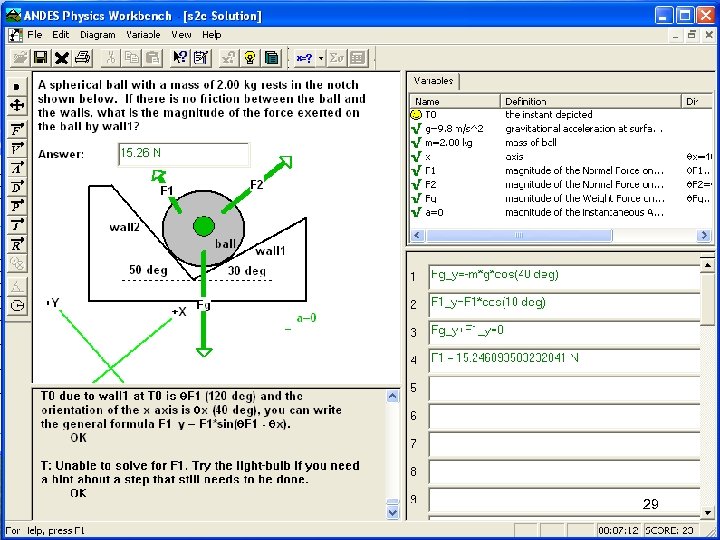Click the black X delete icon
Image resolution: width=720 pixels, height=540 pixels.
(x=62, y=57)
